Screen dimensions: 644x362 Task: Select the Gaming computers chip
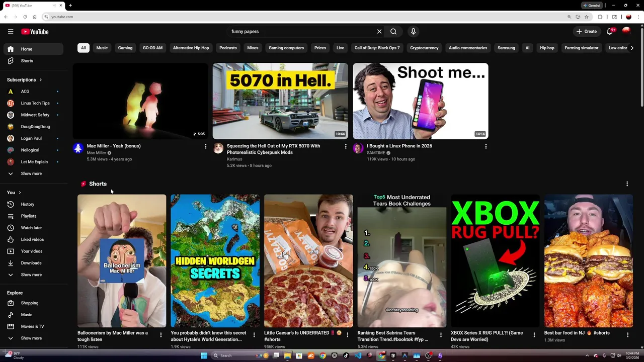coord(286,48)
